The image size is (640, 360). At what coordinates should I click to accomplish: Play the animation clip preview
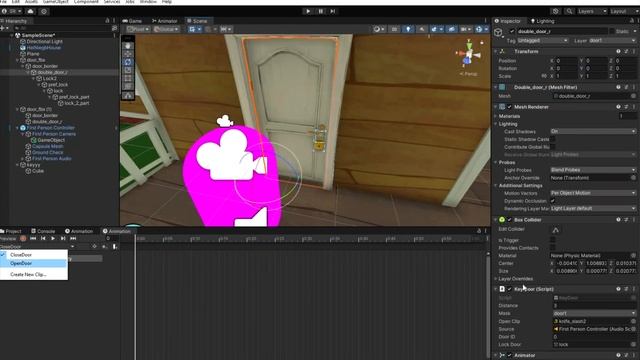pyautogui.click(x=53, y=238)
